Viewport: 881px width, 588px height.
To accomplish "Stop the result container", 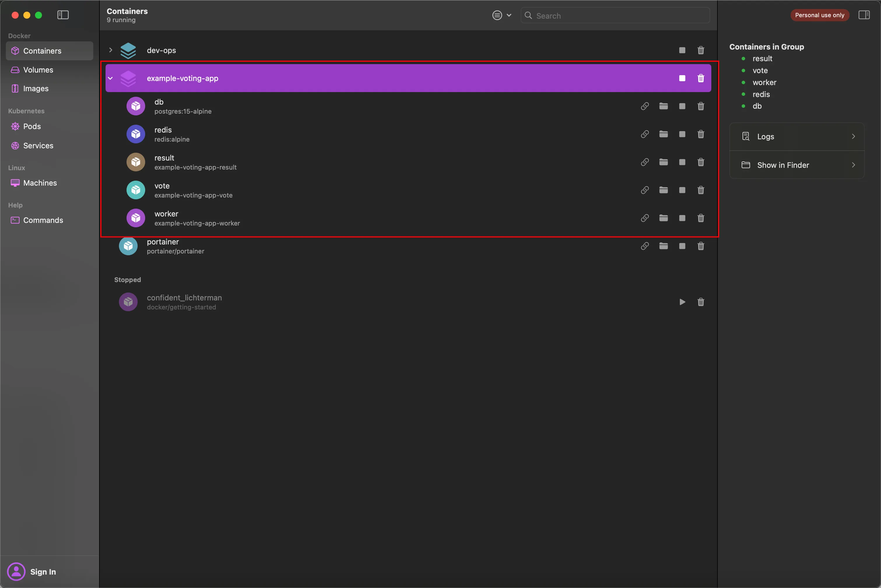I will click(682, 162).
